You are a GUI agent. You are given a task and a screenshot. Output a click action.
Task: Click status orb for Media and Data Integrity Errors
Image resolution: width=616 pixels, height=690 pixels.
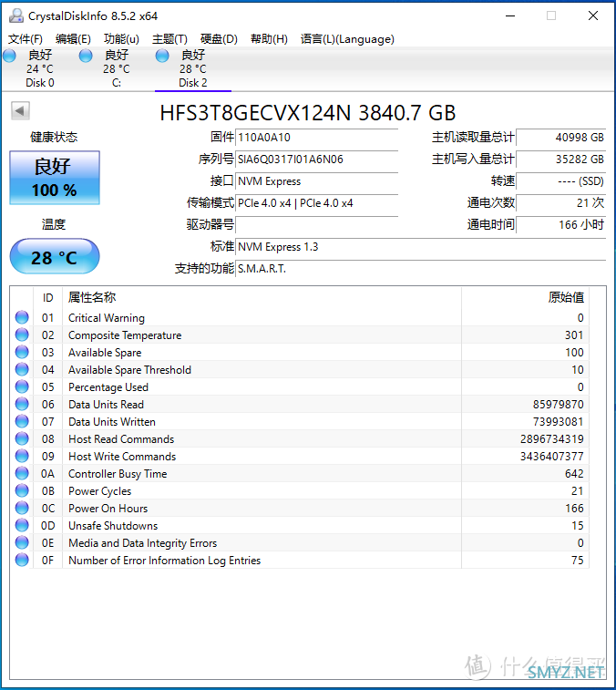(22, 542)
